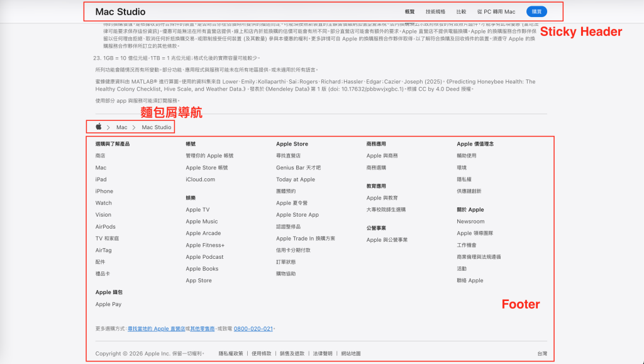644x364 pixels.
Task: Open the 禮品卡 gift card link
Action: 103,273
